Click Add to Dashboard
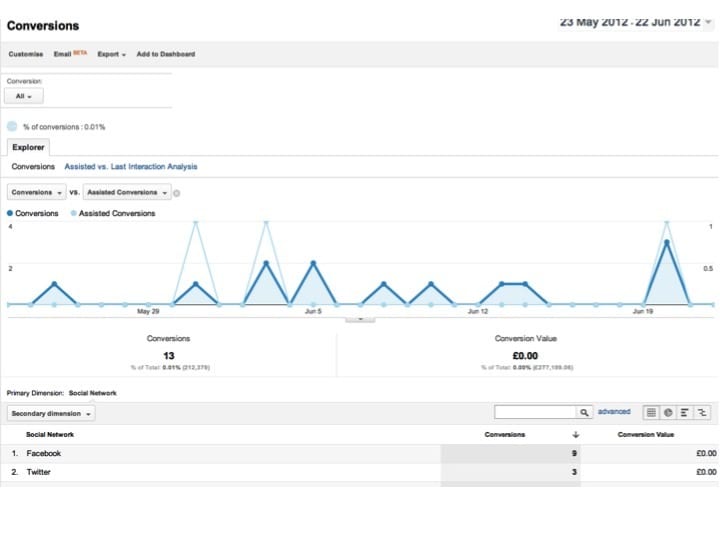 coord(165,54)
